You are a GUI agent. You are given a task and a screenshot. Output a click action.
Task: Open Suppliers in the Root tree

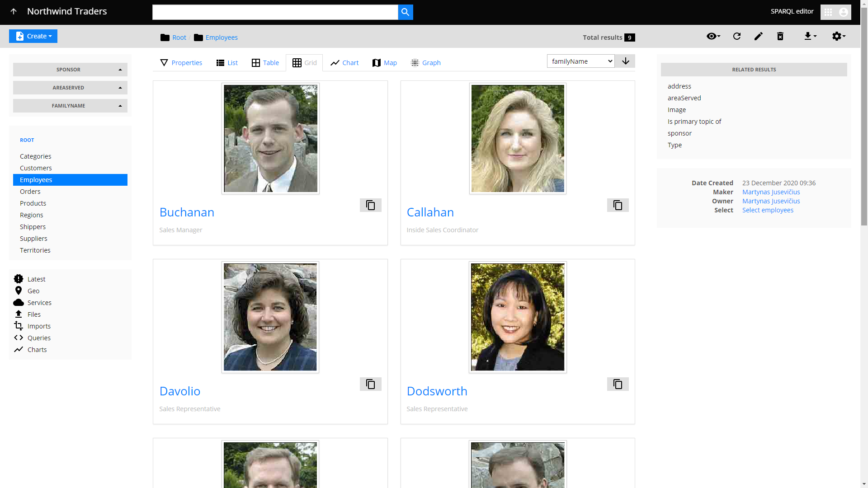(33, 239)
